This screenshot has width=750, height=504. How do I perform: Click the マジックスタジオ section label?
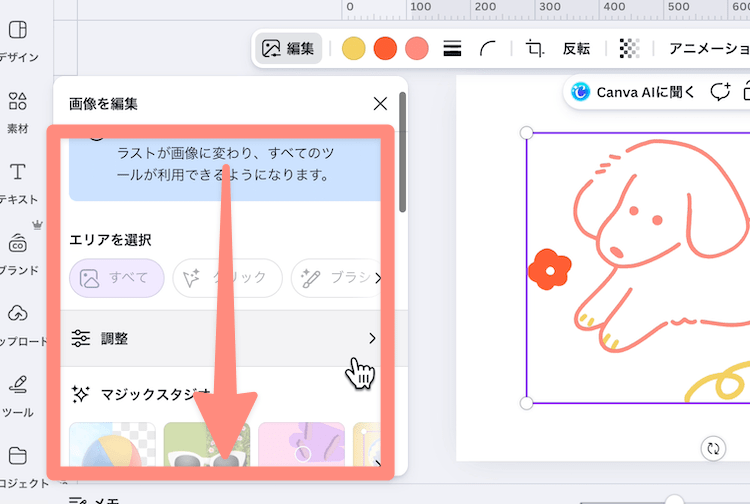tap(155, 394)
